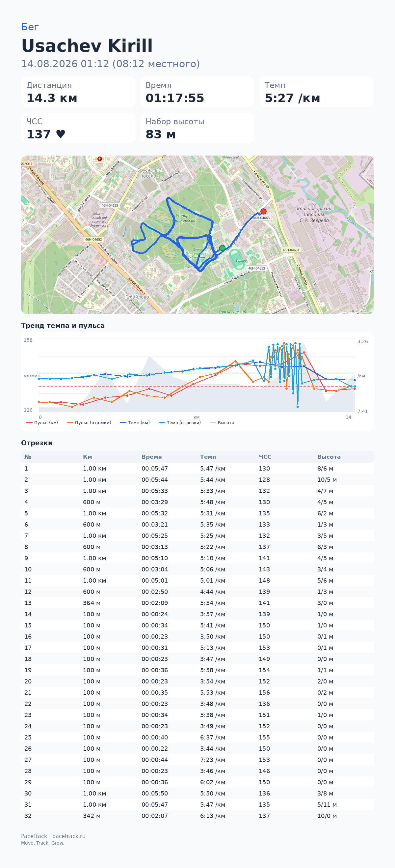
Task: Click the 46Н-04655 road label on map
Action: [110, 205]
